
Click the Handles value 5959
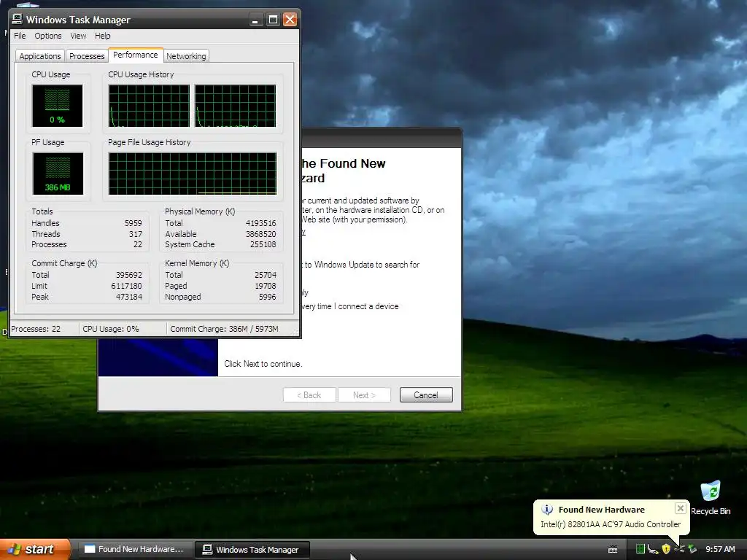point(133,223)
